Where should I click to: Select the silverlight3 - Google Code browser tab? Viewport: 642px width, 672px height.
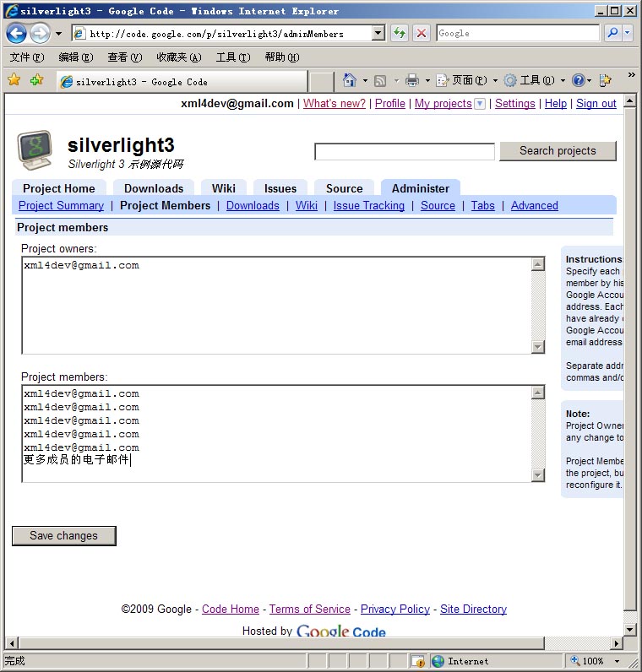click(x=182, y=81)
